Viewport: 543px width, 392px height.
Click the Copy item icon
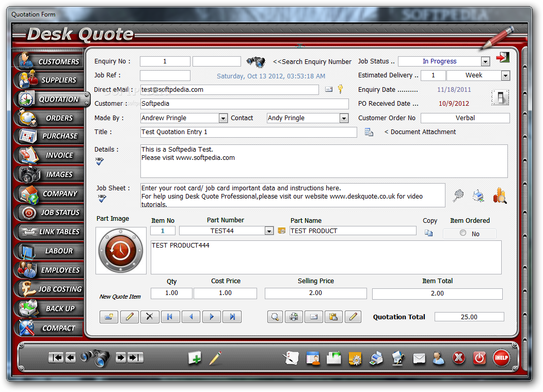pos(429,233)
